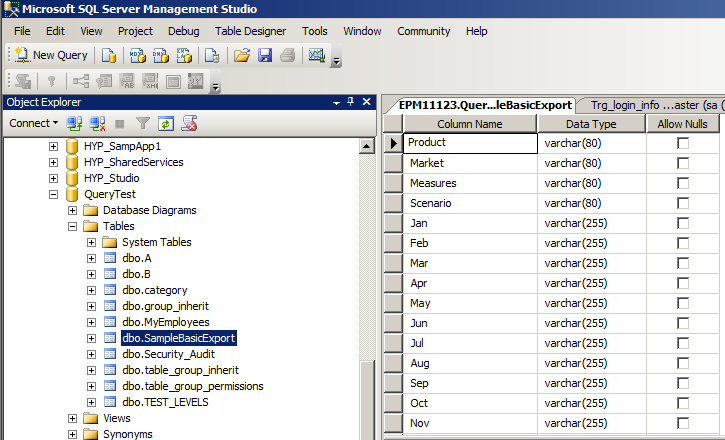Toggle Allow Nulls for Jun column
Viewport: 725px width, 440px height.
click(x=682, y=323)
